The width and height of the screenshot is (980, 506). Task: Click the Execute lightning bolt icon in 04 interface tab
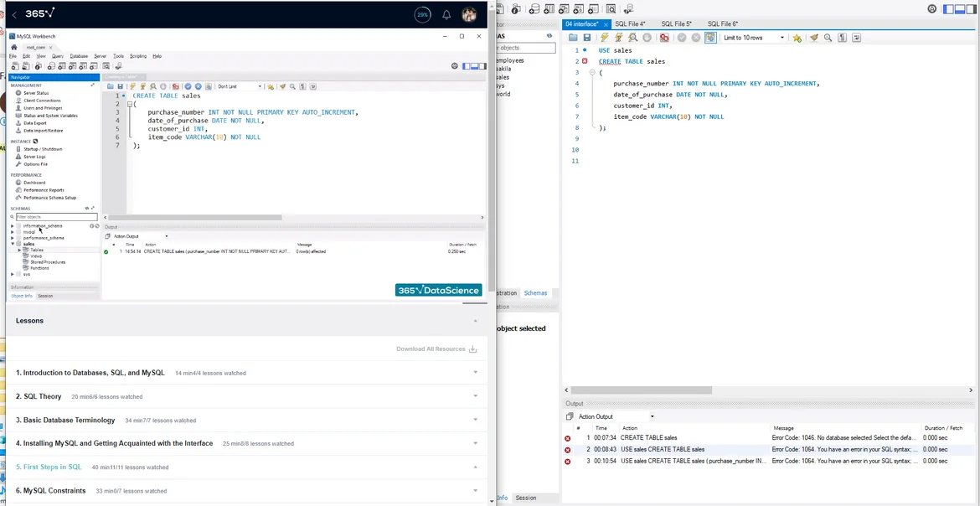click(604, 38)
